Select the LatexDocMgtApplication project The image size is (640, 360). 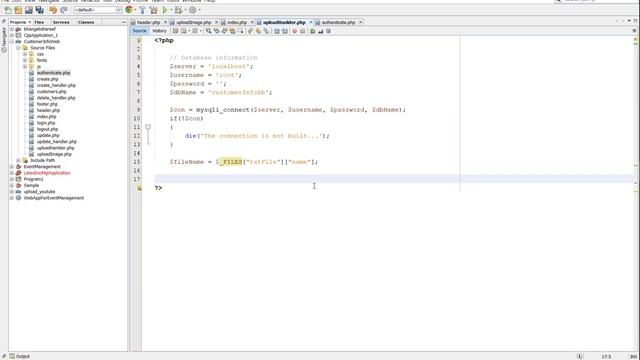(x=47, y=173)
